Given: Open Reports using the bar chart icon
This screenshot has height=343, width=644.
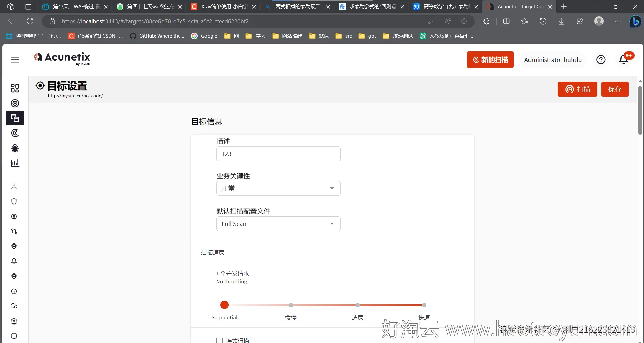Looking at the screenshot, I should (15, 163).
